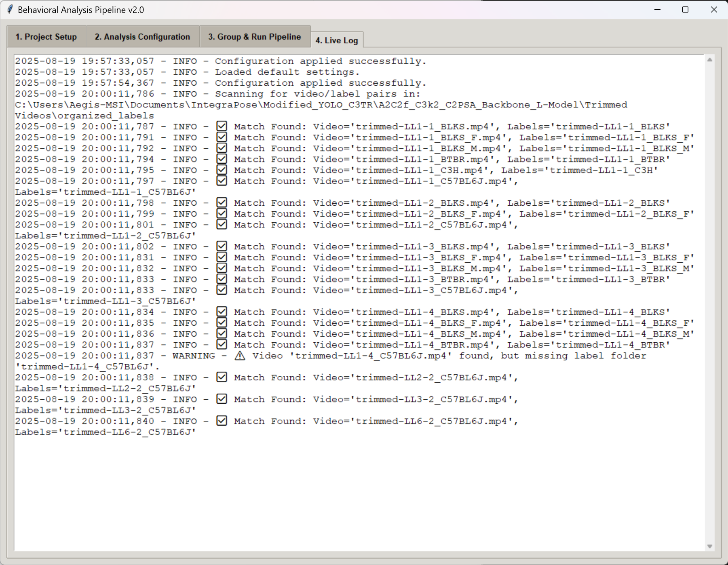This screenshot has width=728, height=565.
Task: Click the "Loaded default settings" log line
Action: 287,72
